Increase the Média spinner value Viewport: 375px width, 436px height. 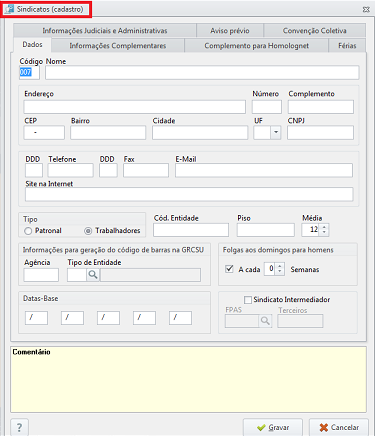click(x=324, y=227)
